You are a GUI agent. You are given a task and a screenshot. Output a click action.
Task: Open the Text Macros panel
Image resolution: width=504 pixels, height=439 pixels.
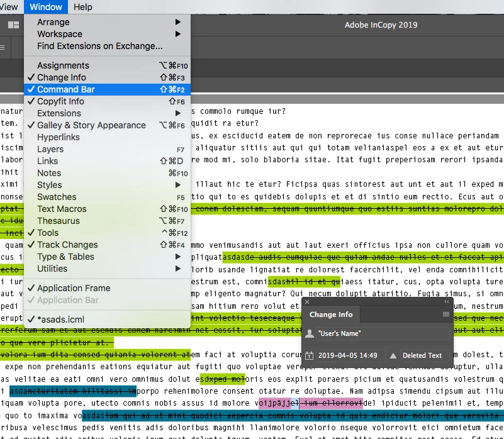[x=107, y=209]
